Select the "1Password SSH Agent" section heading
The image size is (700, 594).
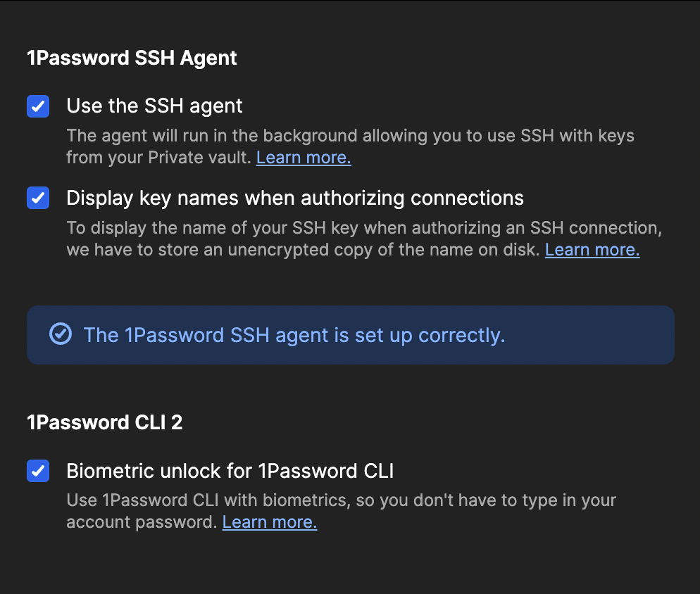tap(132, 58)
